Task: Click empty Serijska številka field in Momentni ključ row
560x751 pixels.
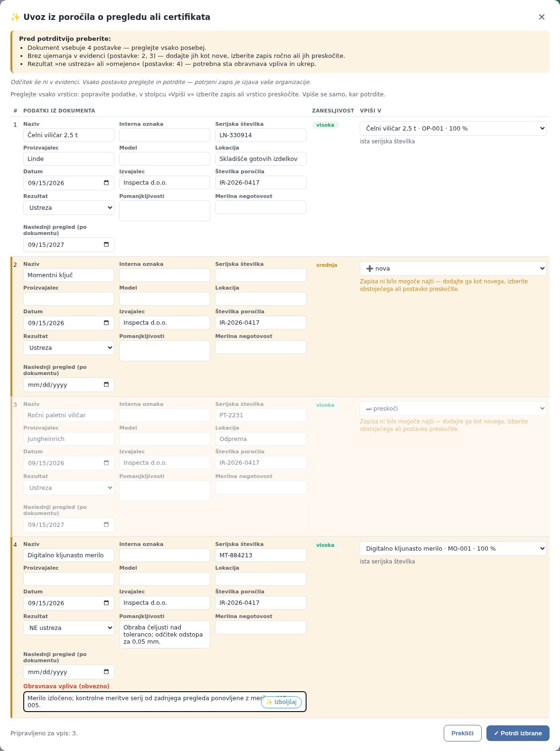Action: [261, 275]
